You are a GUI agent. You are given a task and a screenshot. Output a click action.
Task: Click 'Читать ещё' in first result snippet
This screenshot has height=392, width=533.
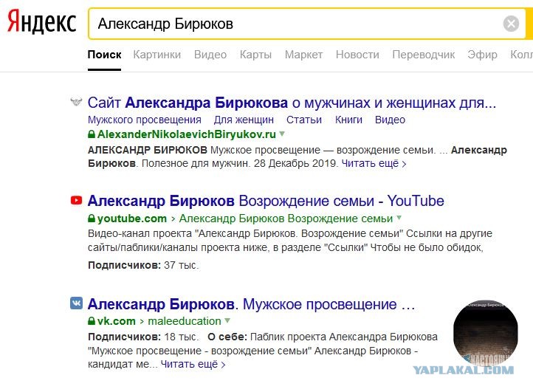tap(374, 164)
